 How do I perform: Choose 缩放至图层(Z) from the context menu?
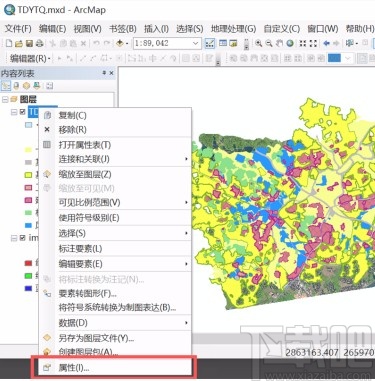[x=115, y=174]
